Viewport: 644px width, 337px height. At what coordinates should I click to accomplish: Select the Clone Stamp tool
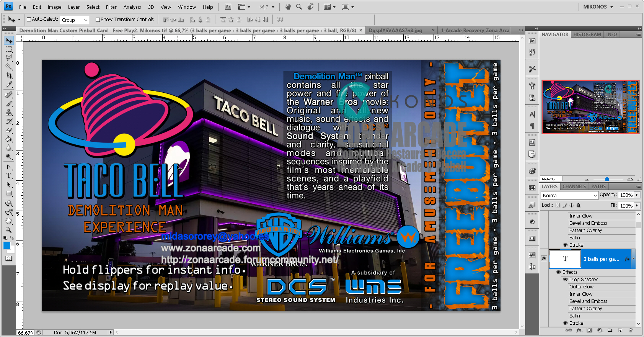[9, 113]
